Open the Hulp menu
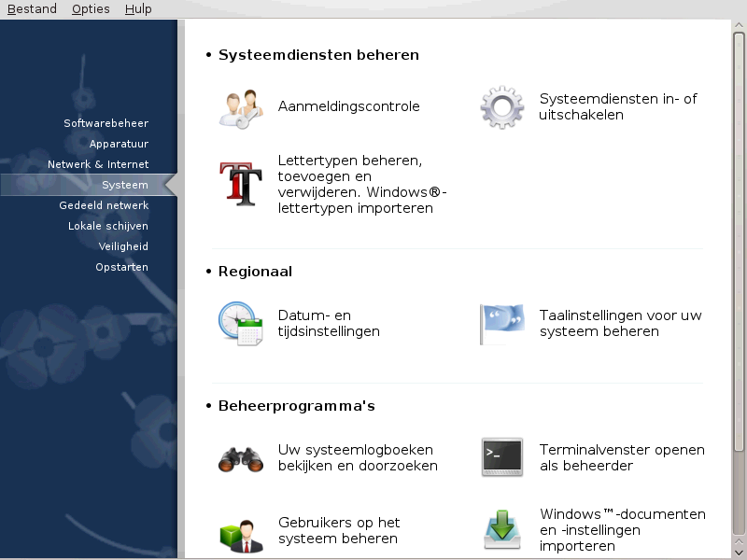The image size is (747, 560). 138,8
